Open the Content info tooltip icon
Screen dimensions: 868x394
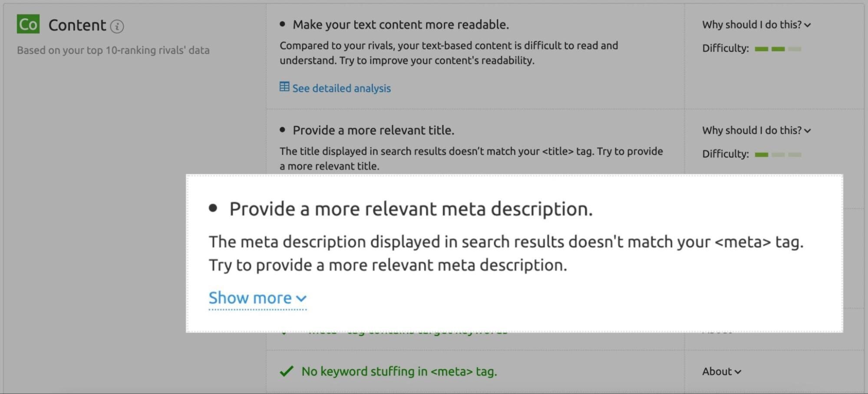(x=117, y=26)
